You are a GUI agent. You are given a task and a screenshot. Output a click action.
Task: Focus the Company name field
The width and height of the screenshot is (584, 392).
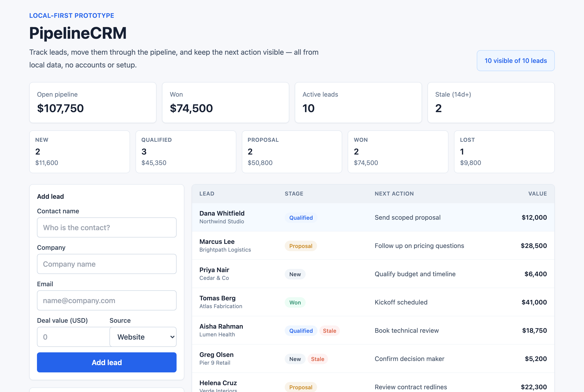[107, 264]
